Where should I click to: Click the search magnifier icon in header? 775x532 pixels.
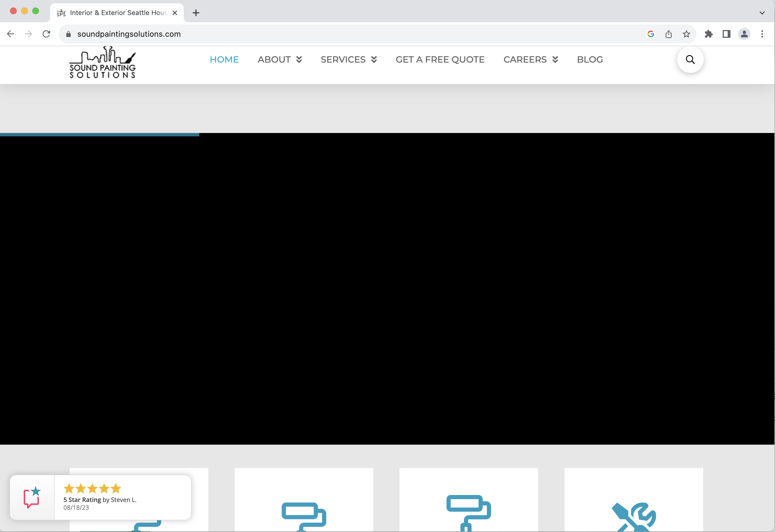[690, 60]
